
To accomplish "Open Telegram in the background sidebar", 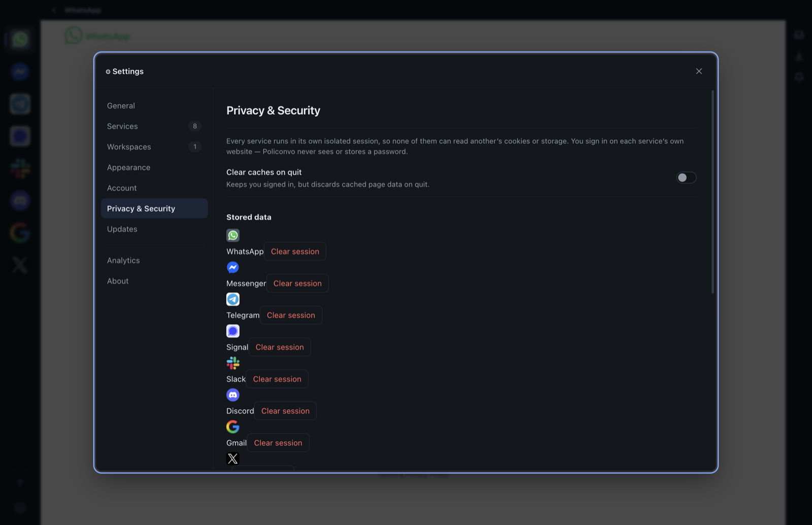I will (x=20, y=104).
